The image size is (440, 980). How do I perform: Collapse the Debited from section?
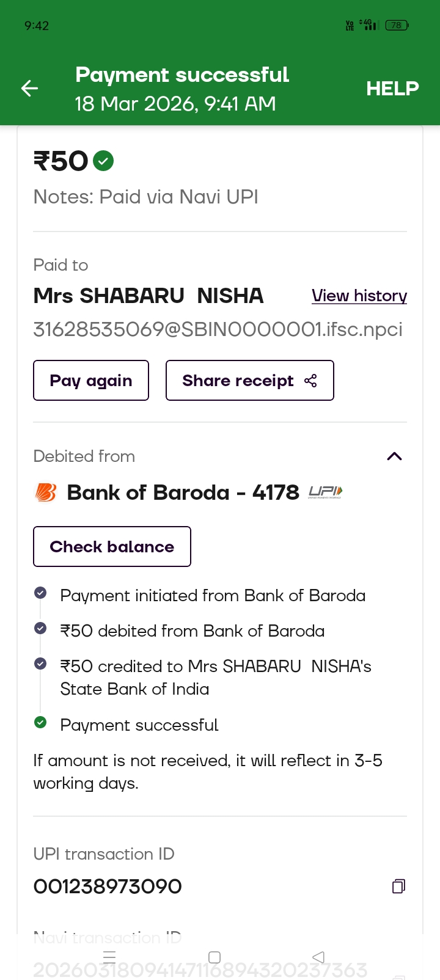point(395,456)
